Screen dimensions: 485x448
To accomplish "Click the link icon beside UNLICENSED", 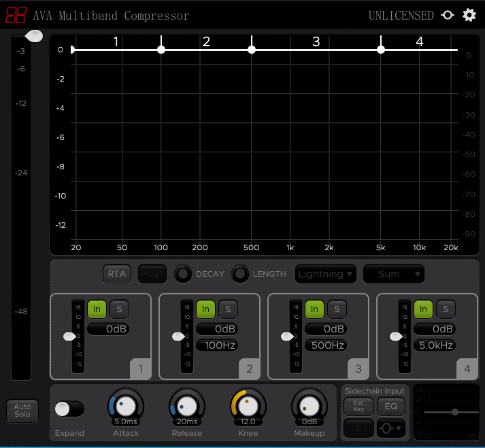I will tap(448, 15).
